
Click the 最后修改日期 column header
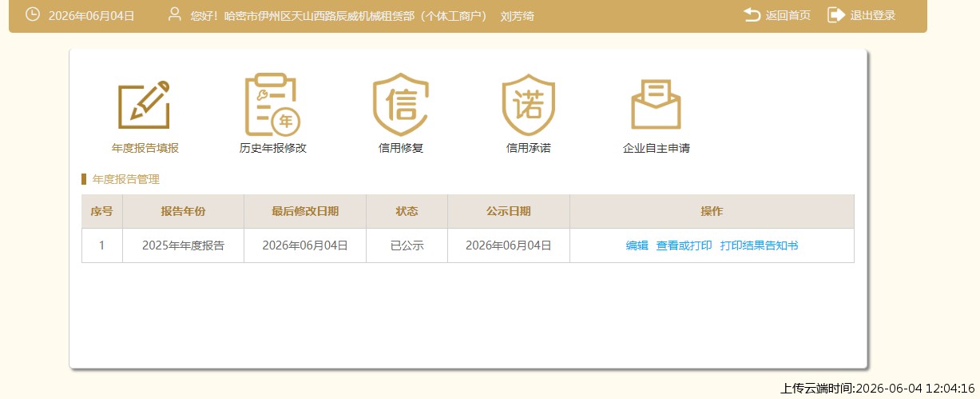pos(304,211)
